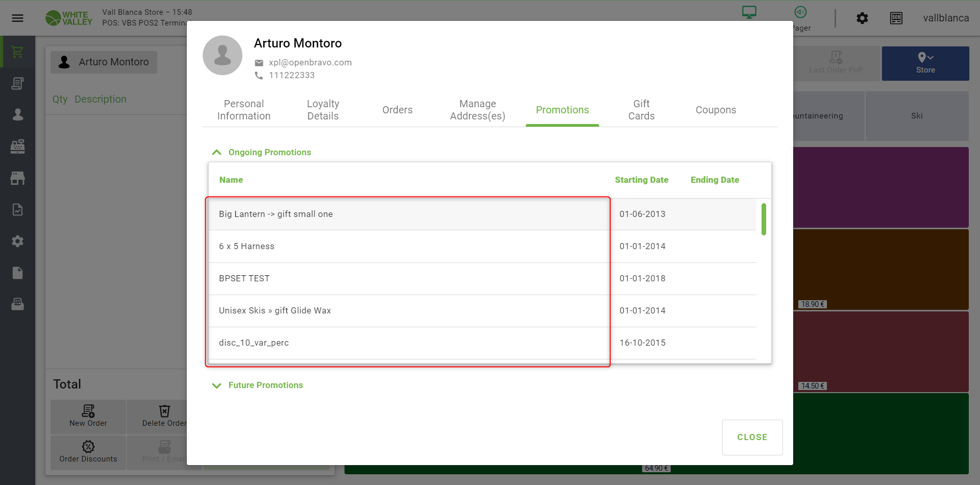The height and width of the screenshot is (485, 980).
Task: Click the cash register sidebar icon
Action: tap(17, 147)
